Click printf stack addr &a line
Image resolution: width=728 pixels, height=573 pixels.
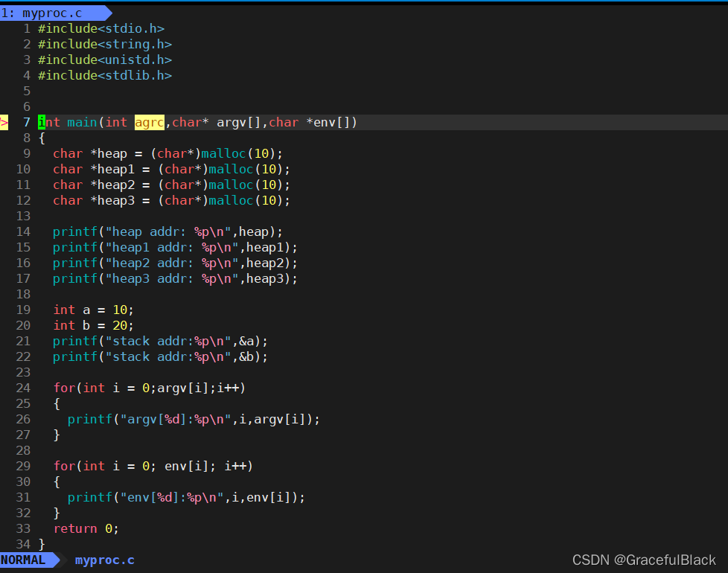160,342
